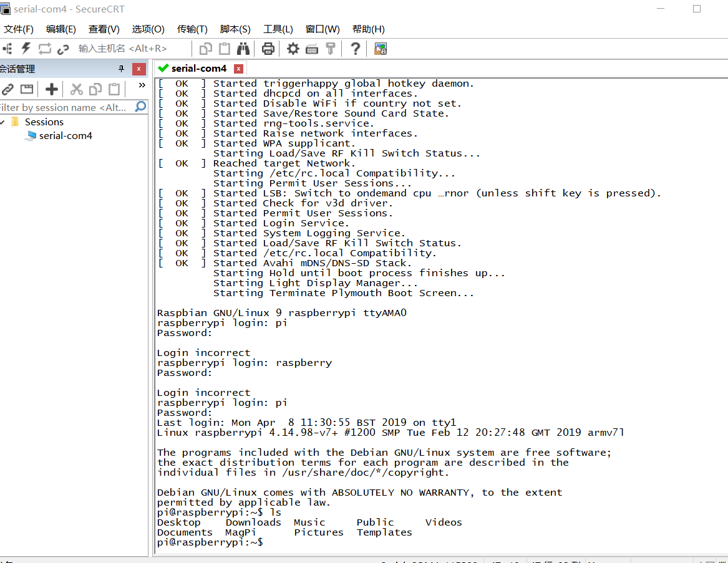Close the serial-com4 tab

(239, 69)
